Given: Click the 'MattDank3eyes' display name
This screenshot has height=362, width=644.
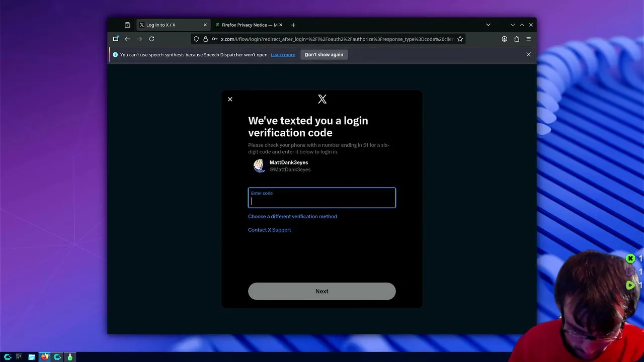Looking at the screenshot, I should (x=289, y=162).
